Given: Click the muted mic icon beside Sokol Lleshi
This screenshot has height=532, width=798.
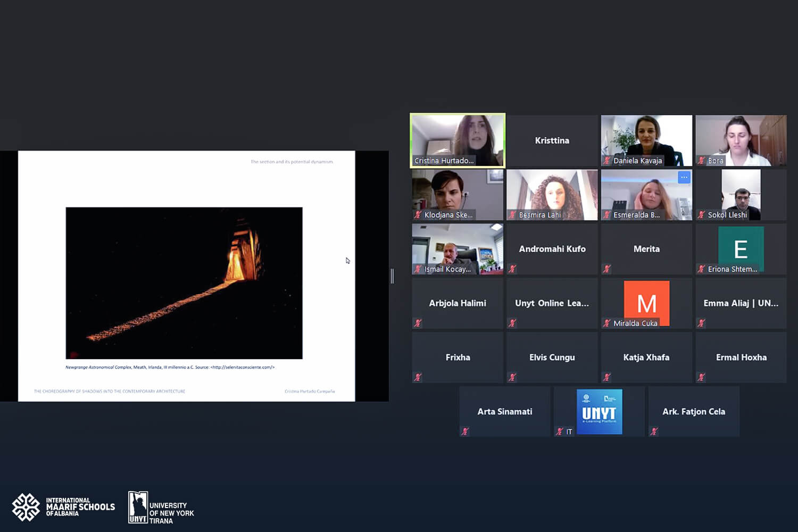Looking at the screenshot, I should pyautogui.click(x=701, y=215).
